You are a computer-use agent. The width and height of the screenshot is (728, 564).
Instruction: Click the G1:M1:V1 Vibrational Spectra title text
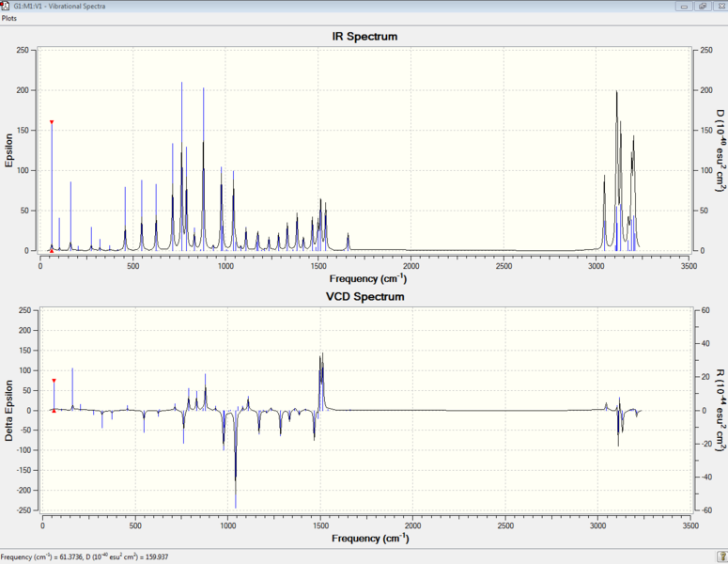click(x=59, y=6)
